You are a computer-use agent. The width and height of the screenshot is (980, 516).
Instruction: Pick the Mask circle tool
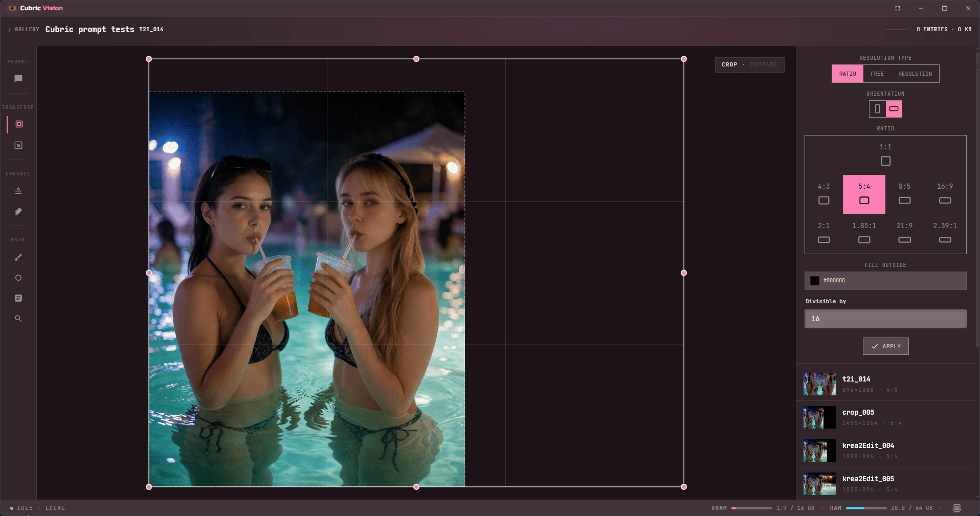click(x=18, y=278)
